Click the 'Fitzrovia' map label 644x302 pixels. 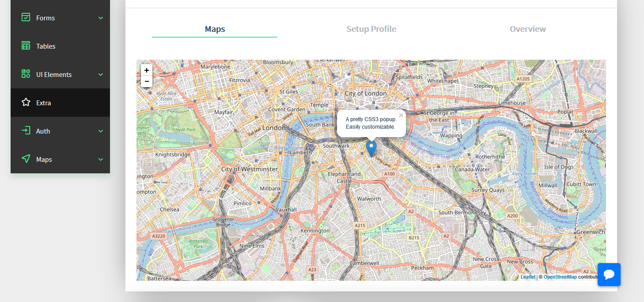(x=239, y=80)
